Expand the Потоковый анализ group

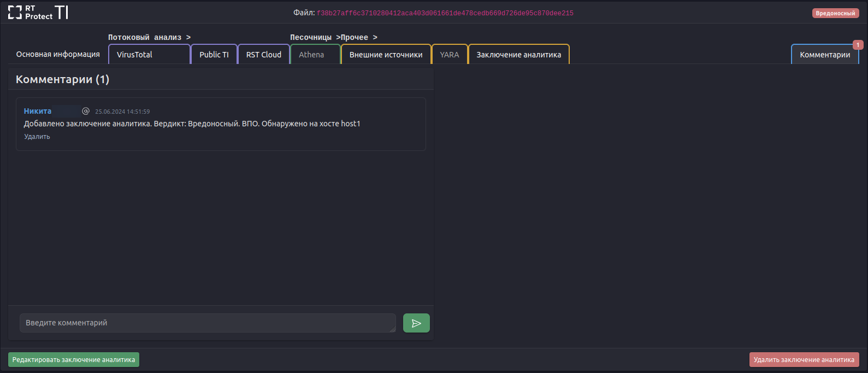(x=149, y=37)
